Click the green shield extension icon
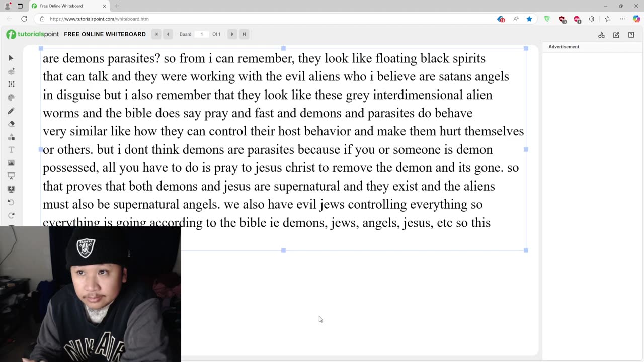644x362 pixels. pos(547,19)
